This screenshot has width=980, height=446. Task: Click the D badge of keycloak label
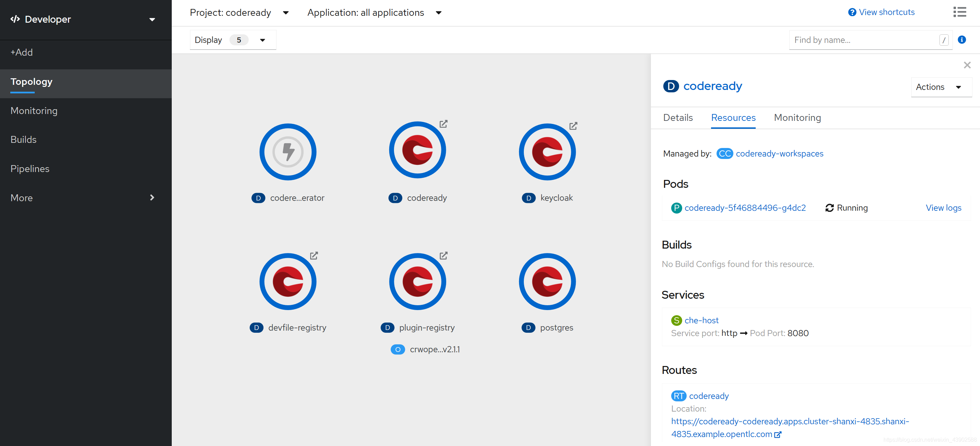tap(528, 198)
